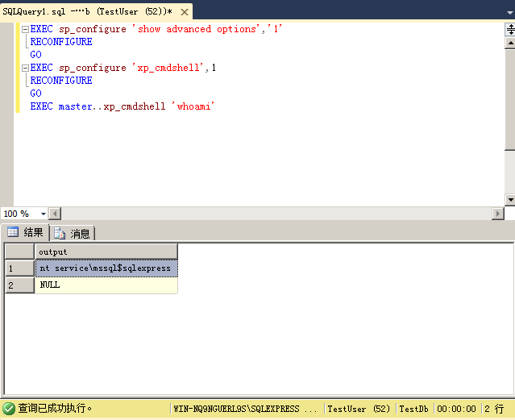Click the second RECONFIGURE keyword line
The height and width of the screenshot is (420, 515).
[x=61, y=81]
